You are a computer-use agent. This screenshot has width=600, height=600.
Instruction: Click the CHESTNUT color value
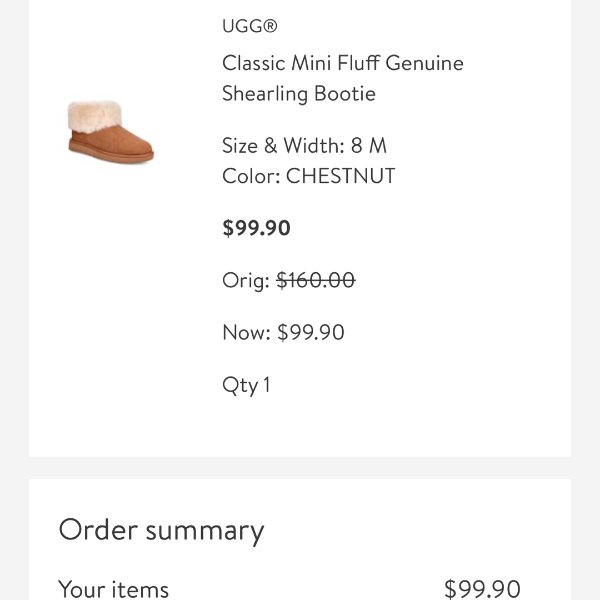click(341, 176)
